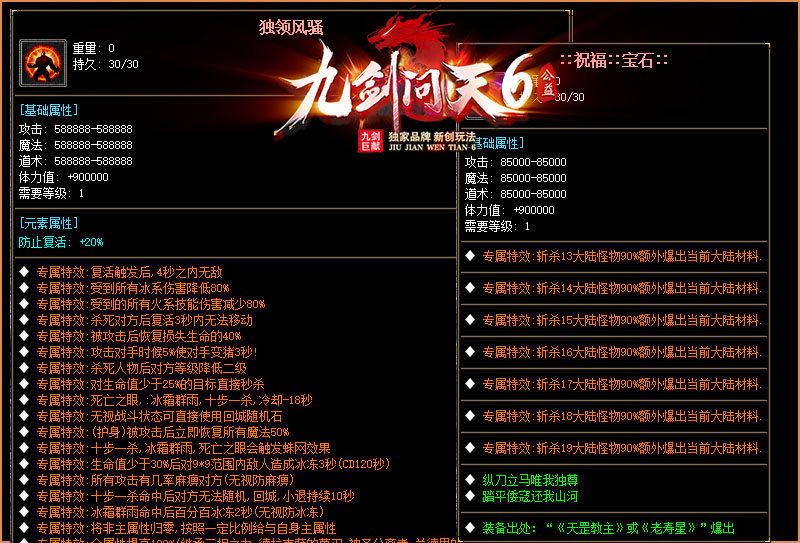Click diamond bullet beside 斩杀13大陆 effect
Viewport: 800px width, 543px height.
click(x=469, y=256)
